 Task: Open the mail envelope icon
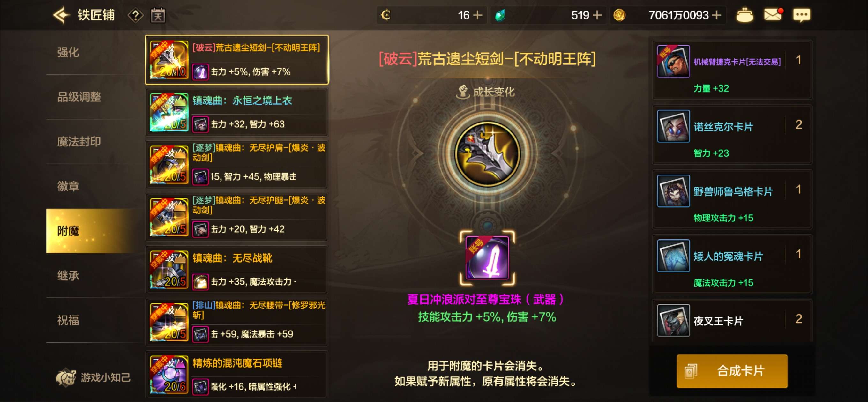pos(773,15)
